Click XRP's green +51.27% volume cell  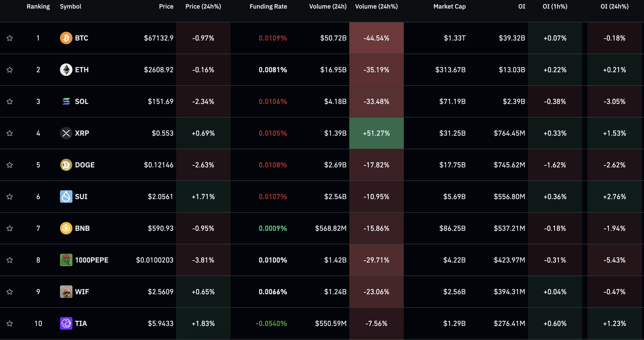(x=376, y=133)
